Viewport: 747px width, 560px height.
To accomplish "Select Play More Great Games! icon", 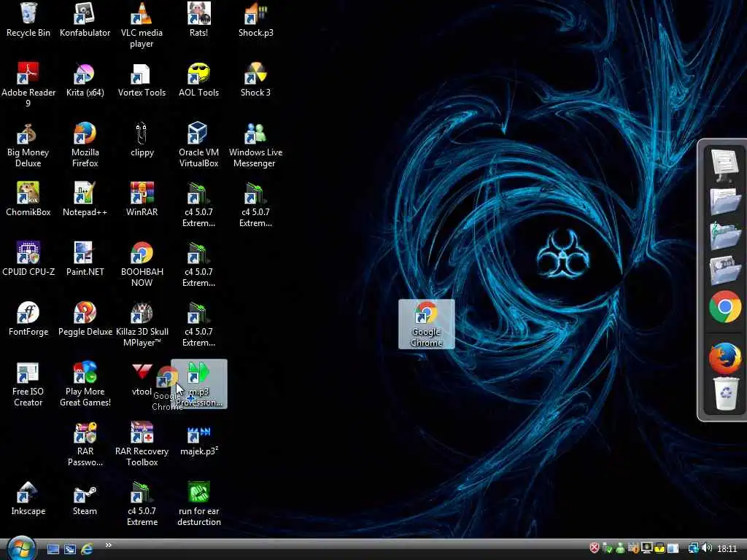I will 85,384.
